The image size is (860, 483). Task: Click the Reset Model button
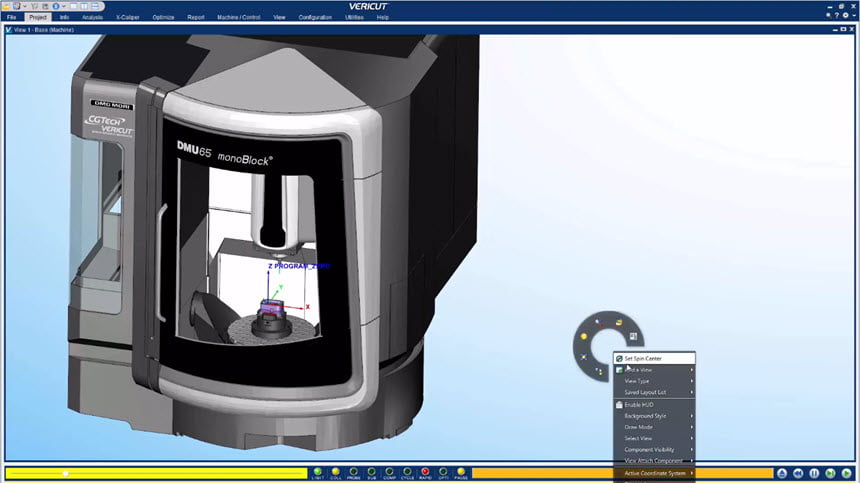pyautogui.click(x=782, y=473)
